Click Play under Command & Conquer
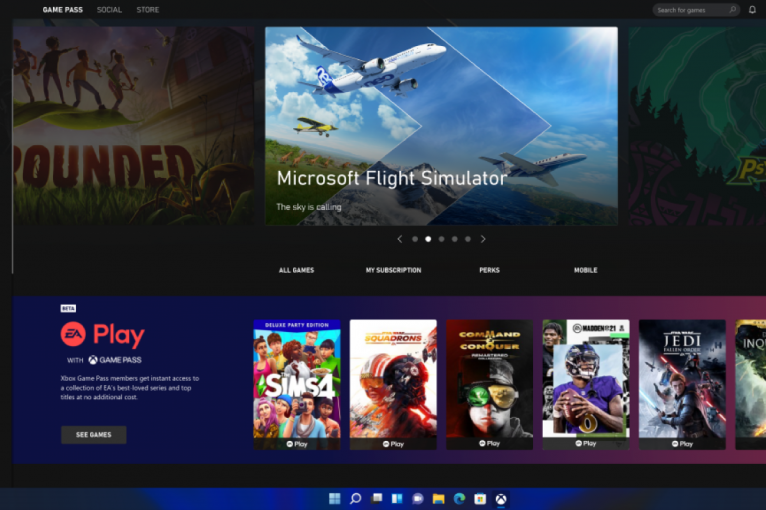This screenshot has width=766, height=510. coord(489,444)
